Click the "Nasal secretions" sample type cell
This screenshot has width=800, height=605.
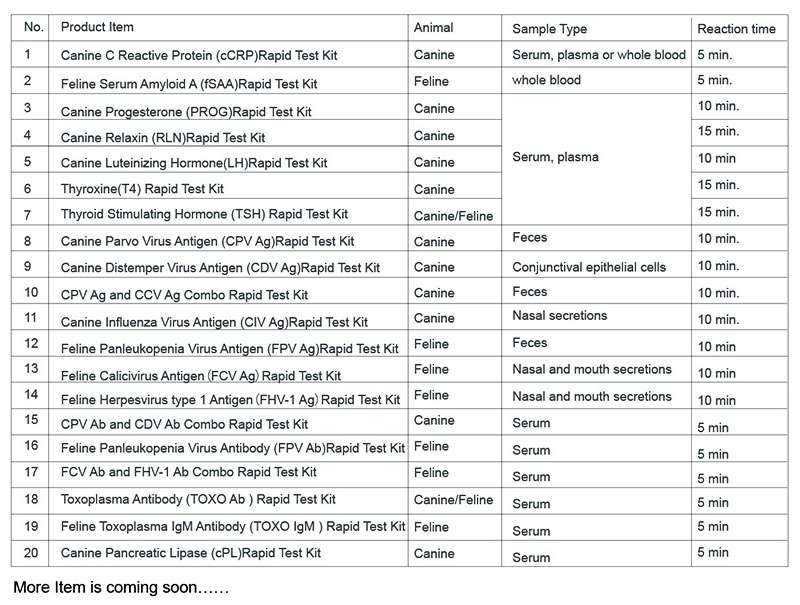pos(559,315)
